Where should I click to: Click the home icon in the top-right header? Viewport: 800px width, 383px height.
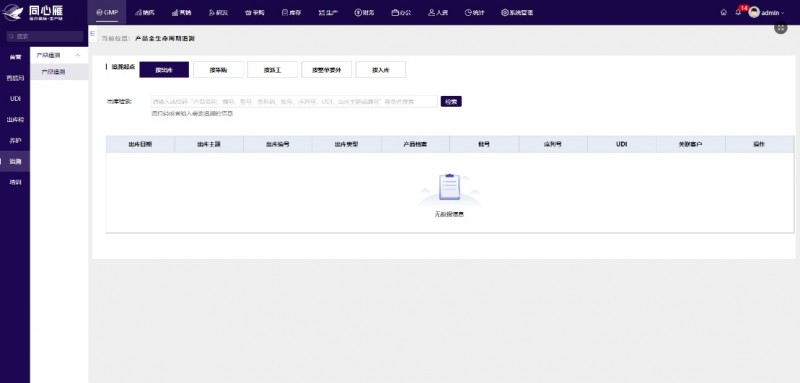point(723,13)
